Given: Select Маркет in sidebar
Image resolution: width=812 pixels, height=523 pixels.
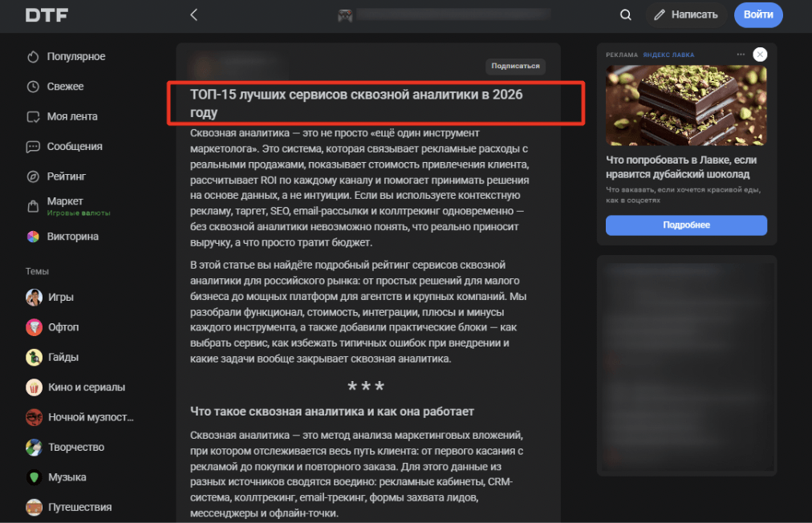Looking at the screenshot, I should 65,201.
